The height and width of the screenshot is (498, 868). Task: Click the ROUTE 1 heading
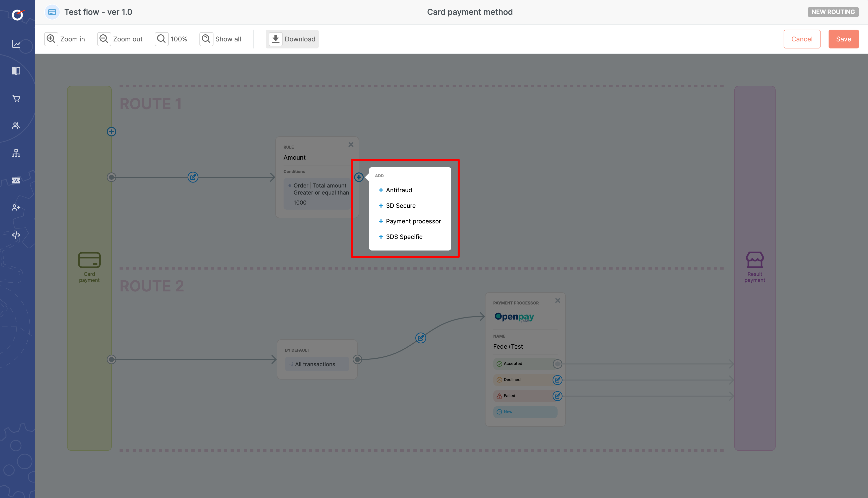[151, 104]
